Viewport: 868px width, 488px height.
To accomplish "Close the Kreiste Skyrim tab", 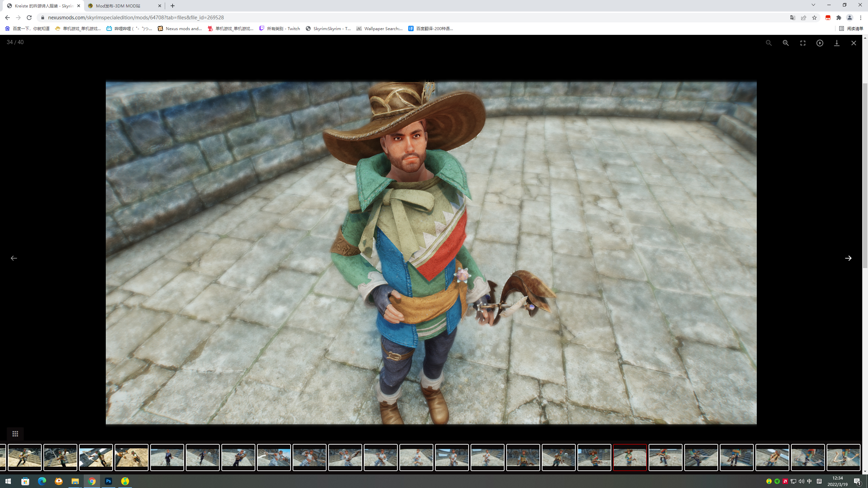I will coord(79,6).
